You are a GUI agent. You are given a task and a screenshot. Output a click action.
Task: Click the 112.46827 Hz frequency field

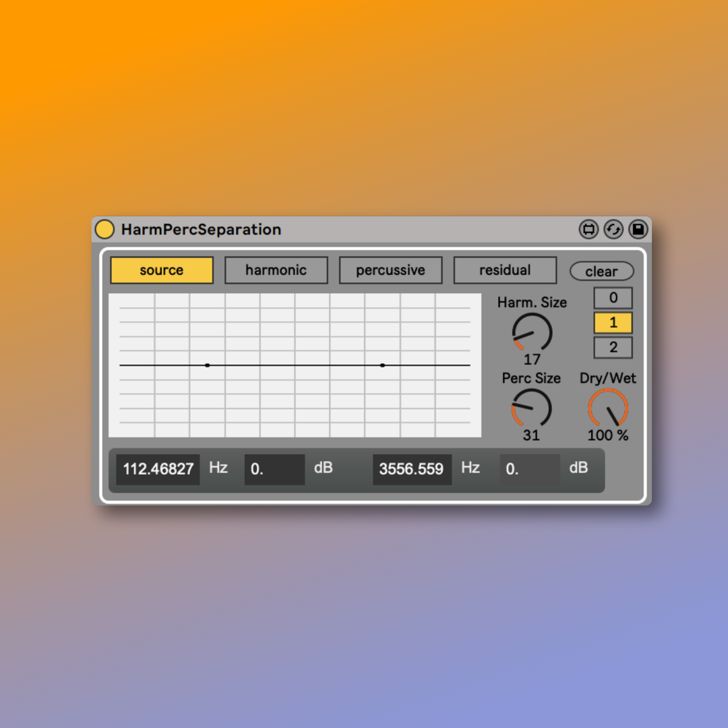point(158,469)
